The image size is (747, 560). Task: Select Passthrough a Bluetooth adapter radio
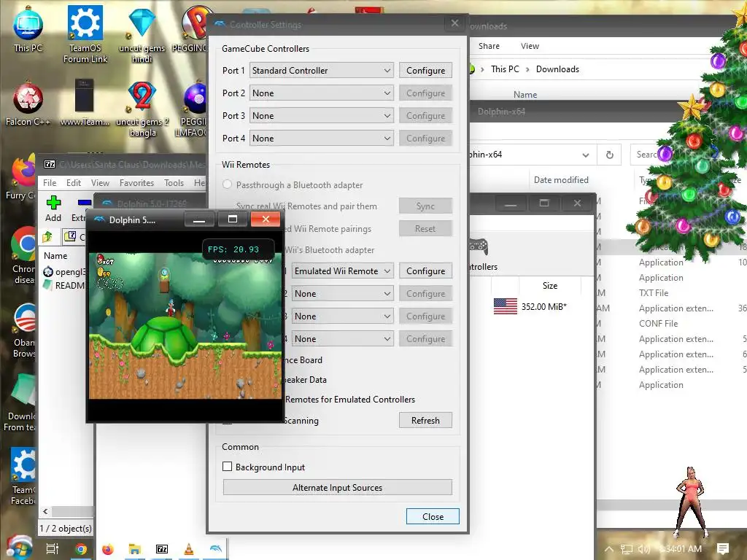pyautogui.click(x=228, y=184)
